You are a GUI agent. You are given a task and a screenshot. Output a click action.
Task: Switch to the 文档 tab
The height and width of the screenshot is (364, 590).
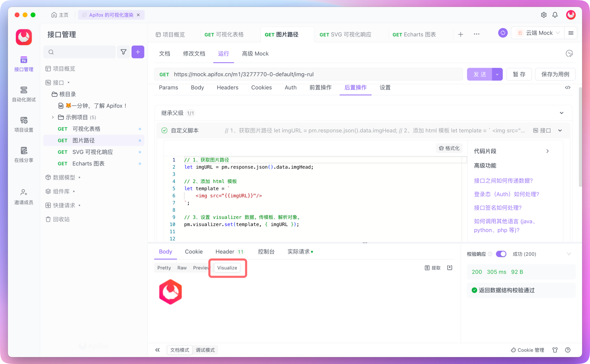164,54
